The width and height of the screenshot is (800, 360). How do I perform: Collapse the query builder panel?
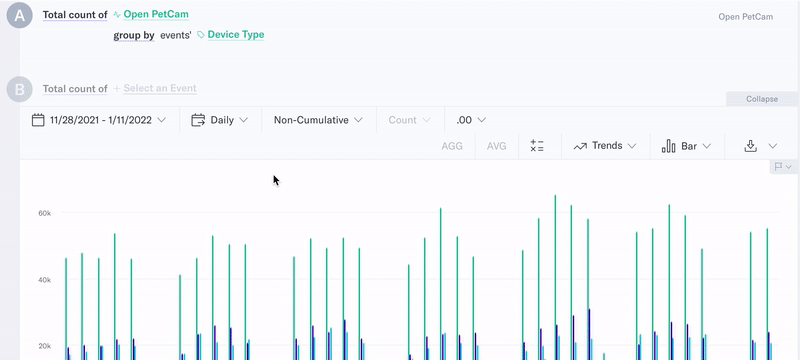(762, 99)
